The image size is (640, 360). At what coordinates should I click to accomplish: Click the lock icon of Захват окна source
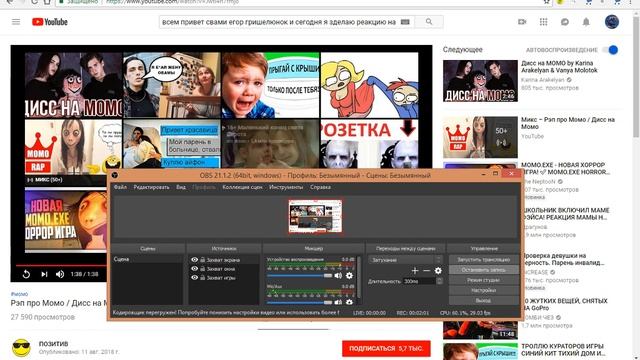pyautogui.click(x=202, y=269)
